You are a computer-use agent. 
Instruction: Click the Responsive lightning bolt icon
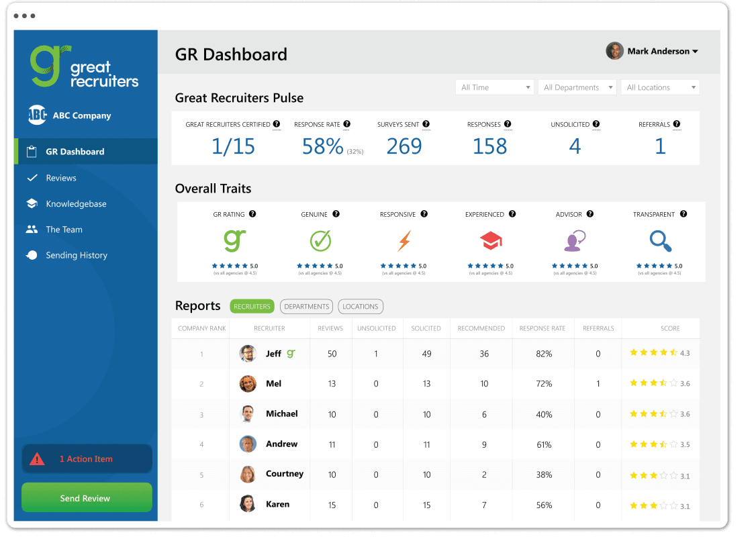coord(404,240)
